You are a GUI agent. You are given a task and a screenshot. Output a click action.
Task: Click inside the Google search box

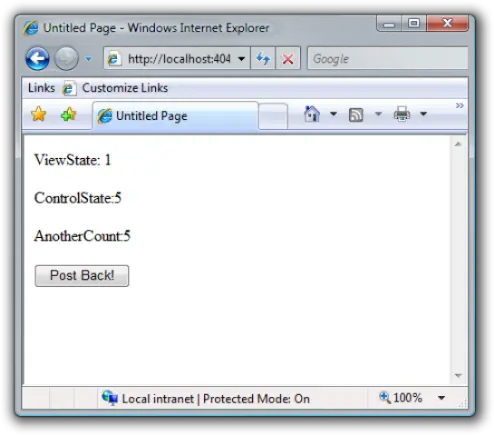click(x=388, y=59)
